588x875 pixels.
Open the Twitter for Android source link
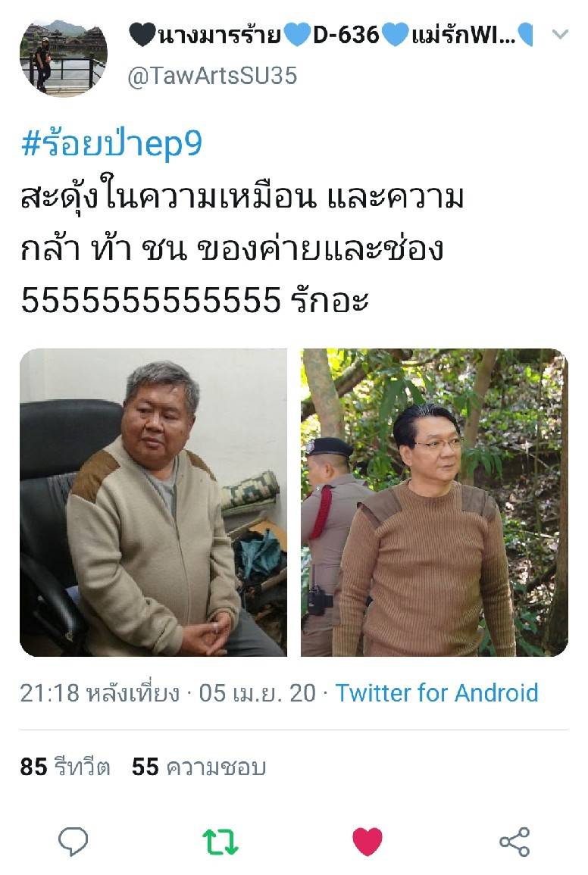tap(436, 693)
